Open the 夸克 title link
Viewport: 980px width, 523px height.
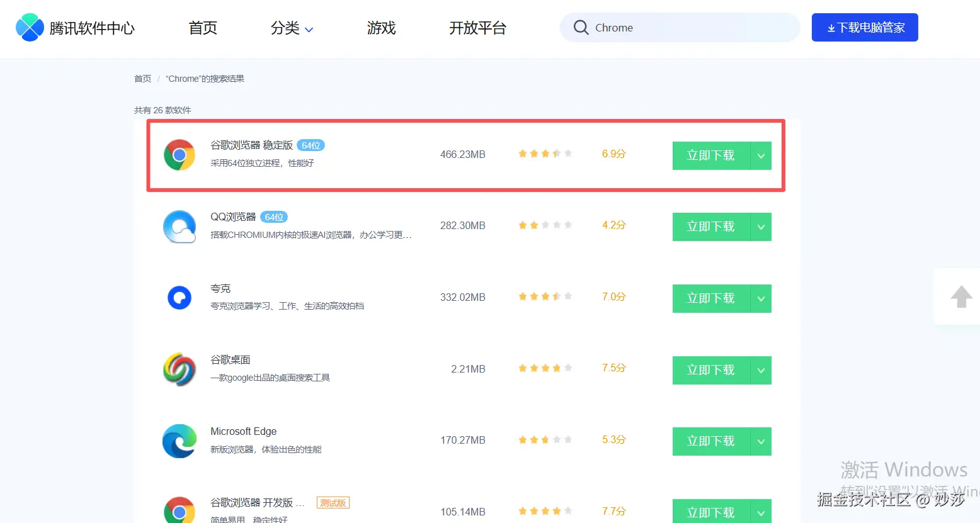pos(220,288)
